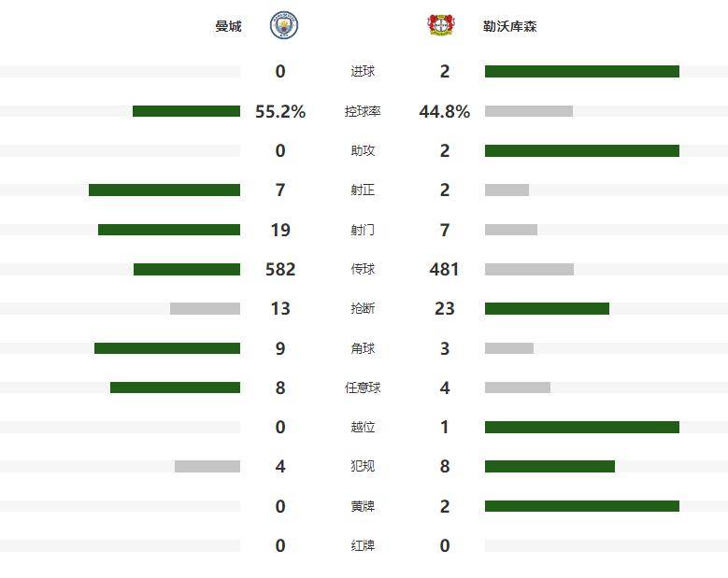This screenshot has height=578, width=728.
Task: Click Leverkusen's 44.8% possession bar
Action: click(x=529, y=111)
